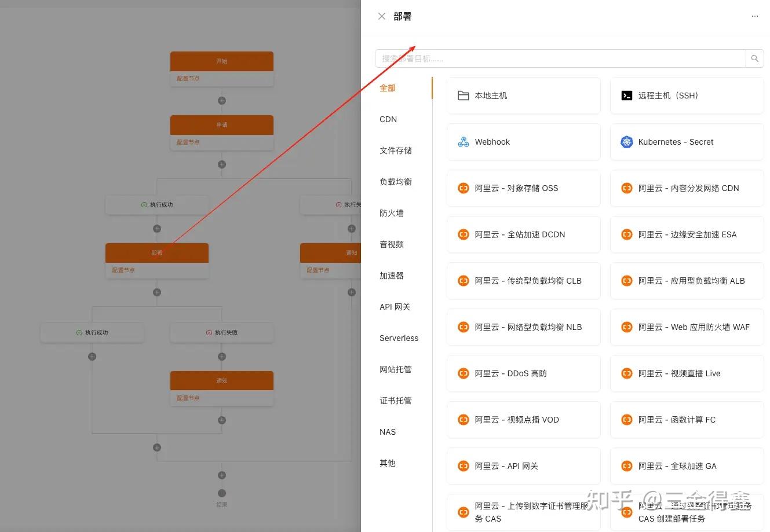Click 阿里云 - 全球加速 GA icon

pyautogui.click(x=626, y=465)
